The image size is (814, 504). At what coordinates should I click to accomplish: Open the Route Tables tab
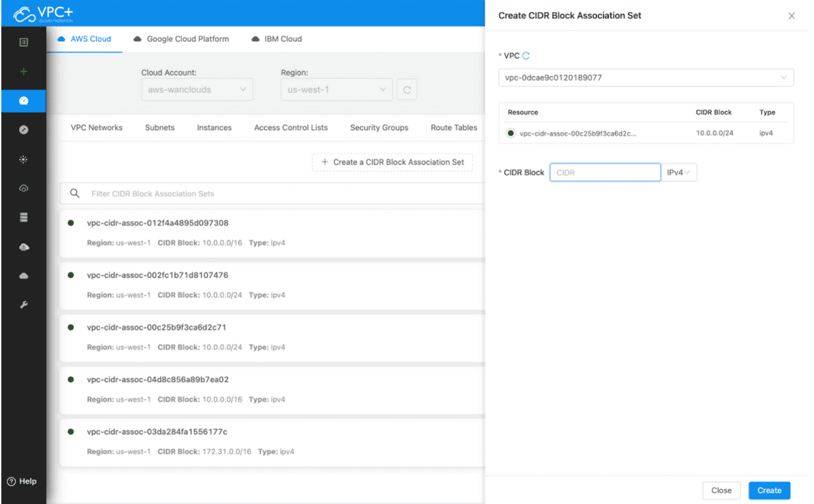454,128
